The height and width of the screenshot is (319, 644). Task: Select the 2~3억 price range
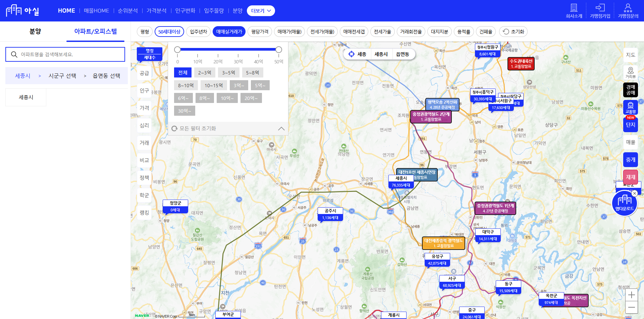pyautogui.click(x=205, y=72)
